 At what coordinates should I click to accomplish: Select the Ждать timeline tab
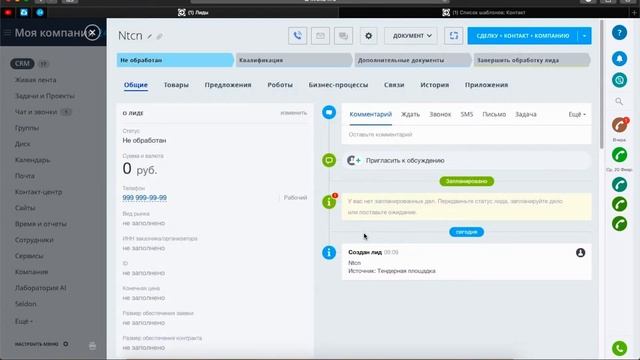pos(410,115)
